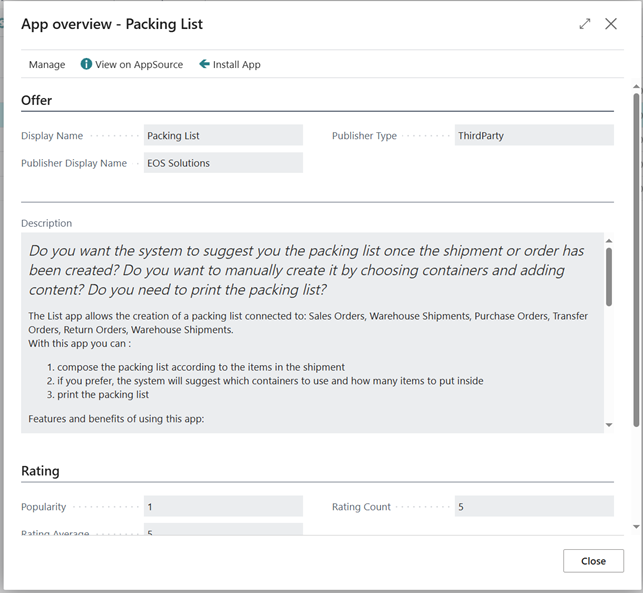Click the Description label
The height and width of the screenshot is (593, 643).
[x=46, y=223]
